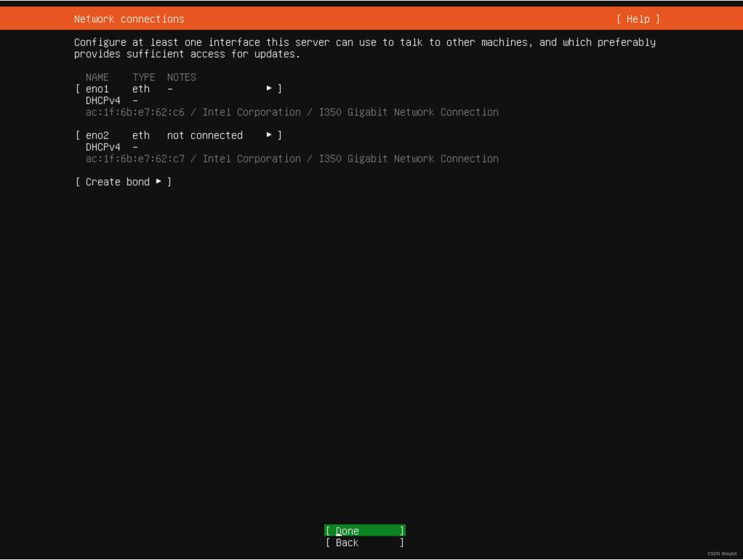Image resolution: width=743 pixels, height=560 pixels.
Task: Click the TYPE column header
Action: click(144, 77)
